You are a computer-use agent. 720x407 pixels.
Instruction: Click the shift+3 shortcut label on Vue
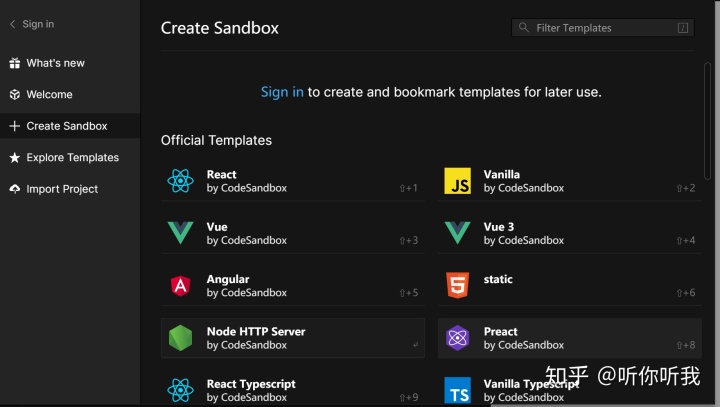pos(408,240)
